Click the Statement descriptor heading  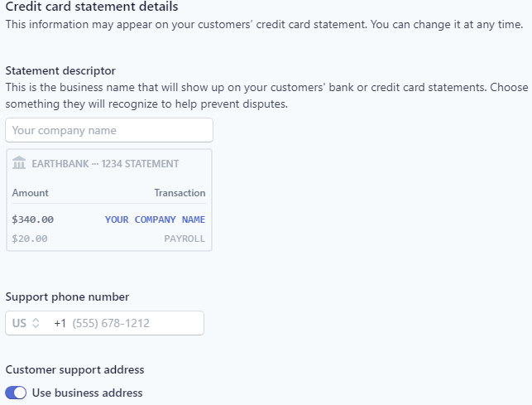point(60,70)
